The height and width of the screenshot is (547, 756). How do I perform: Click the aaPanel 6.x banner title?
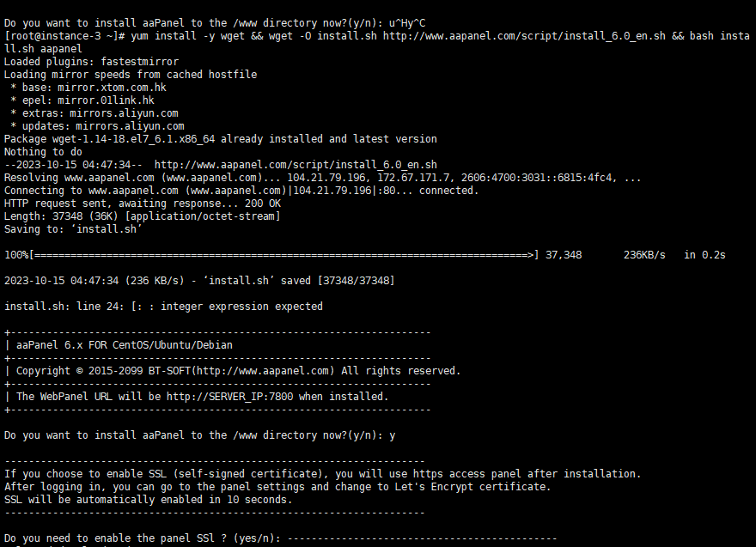click(125, 345)
